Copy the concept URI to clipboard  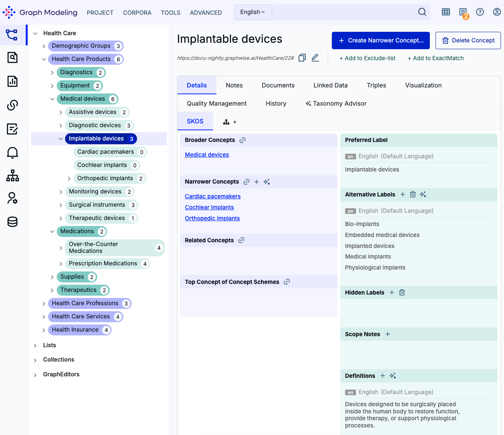(x=302, y=58)
